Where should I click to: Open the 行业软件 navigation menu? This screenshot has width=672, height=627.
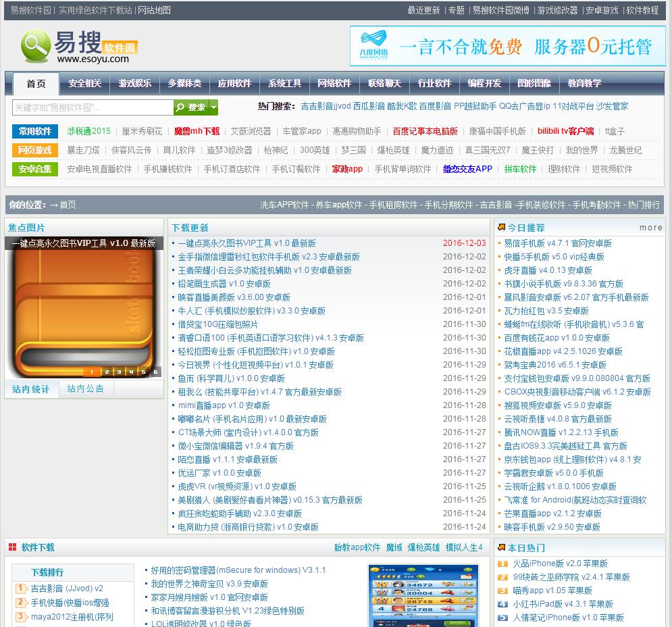(x=434, y=83)
